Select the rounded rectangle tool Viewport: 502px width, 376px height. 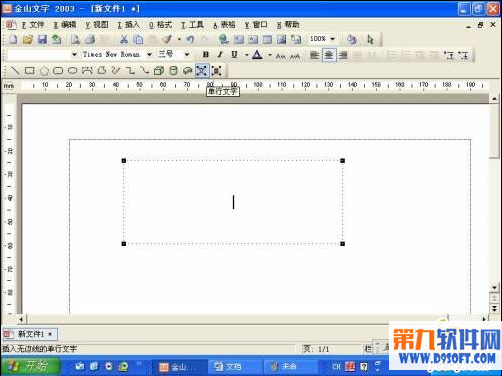tap(58, 70)
